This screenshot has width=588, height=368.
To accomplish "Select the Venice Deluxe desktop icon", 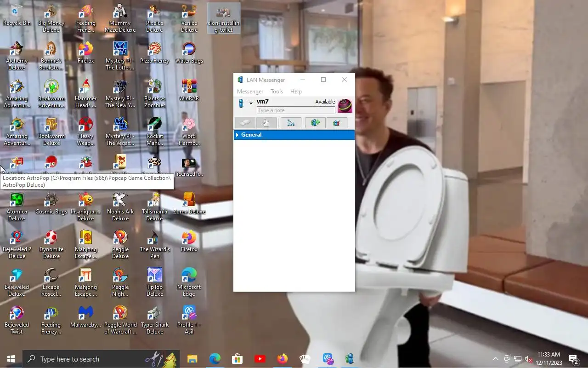I will coord(189,18).
